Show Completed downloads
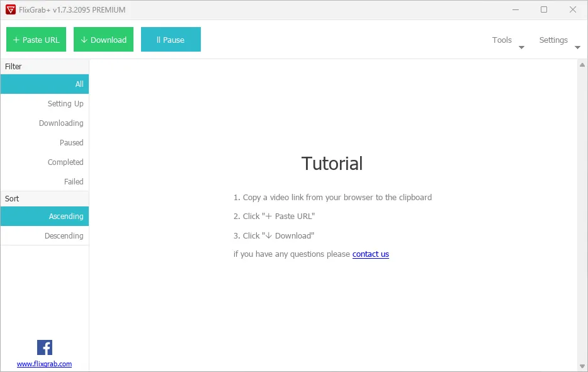This screenshot has height=372, width=588. (45, 162)
